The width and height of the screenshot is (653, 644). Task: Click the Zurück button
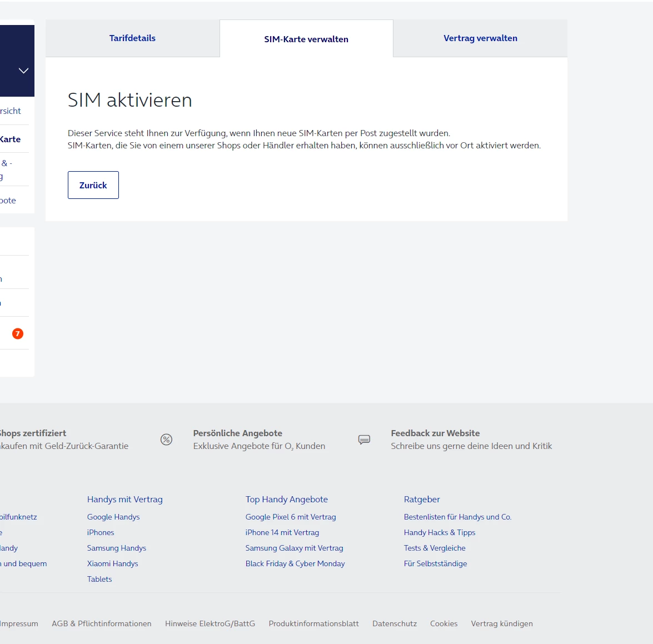[93, 185]
